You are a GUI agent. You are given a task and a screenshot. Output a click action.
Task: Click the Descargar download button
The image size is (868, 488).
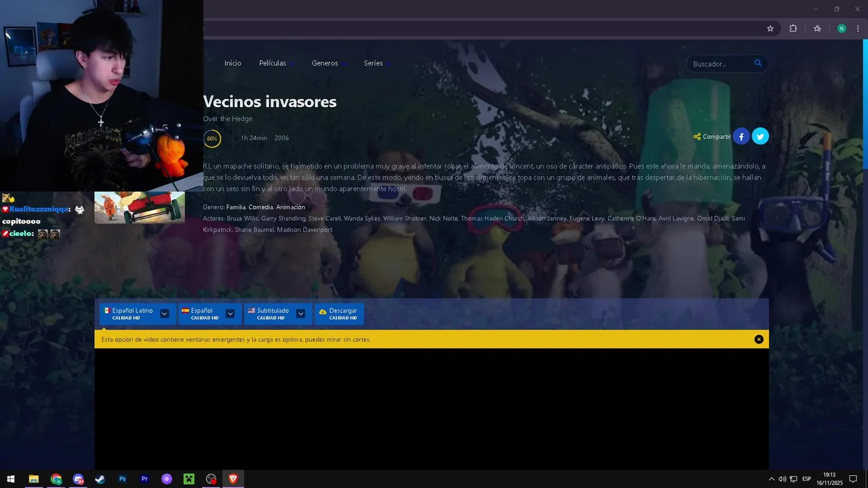[339, 314]
